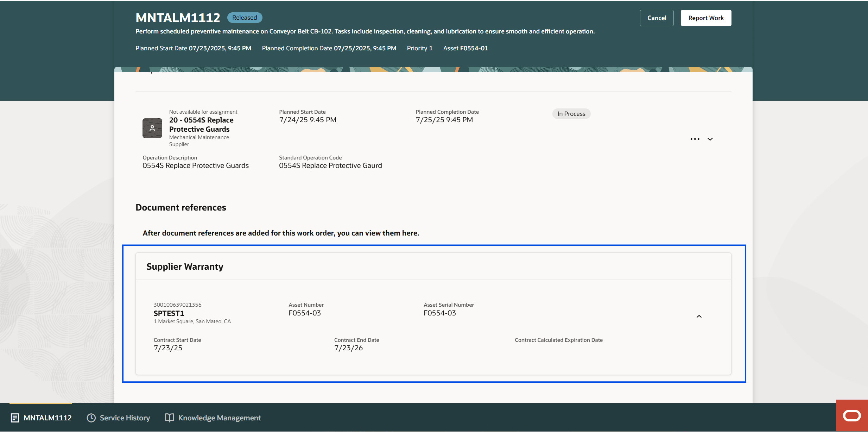The height and width of the screenshot is (432, 868).
Task: Click the Report Work button
Action: click(705, 18)
